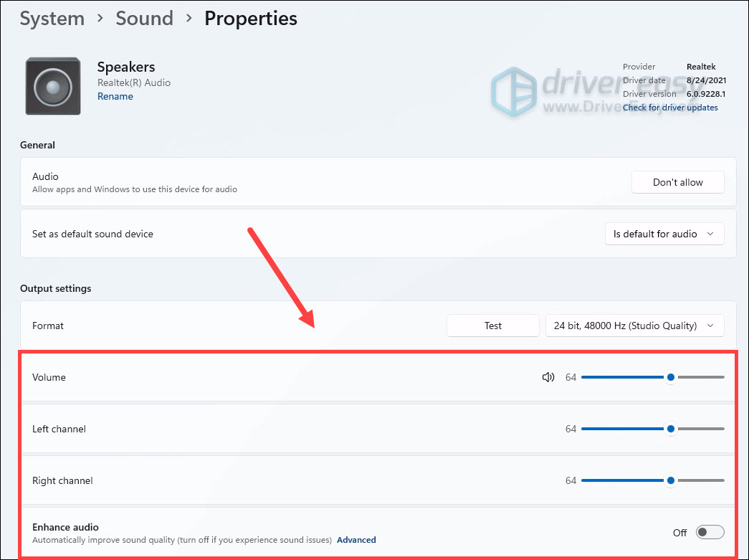
Task: Click the Rename link under Speakers
Action: (115, 97)
